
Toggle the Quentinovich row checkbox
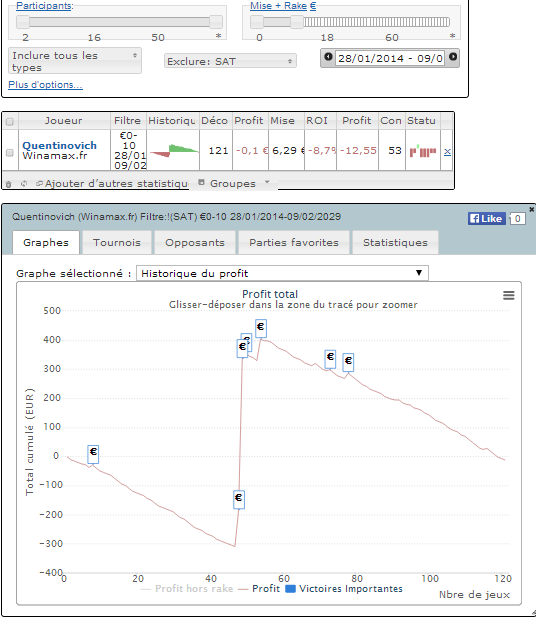click(x=10, y=152)
